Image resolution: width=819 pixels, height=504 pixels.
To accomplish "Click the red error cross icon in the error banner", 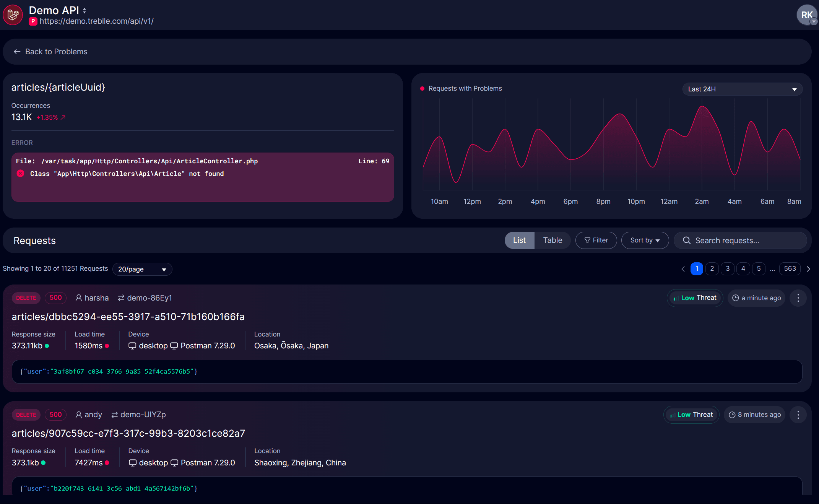I will tap(20, 174).
